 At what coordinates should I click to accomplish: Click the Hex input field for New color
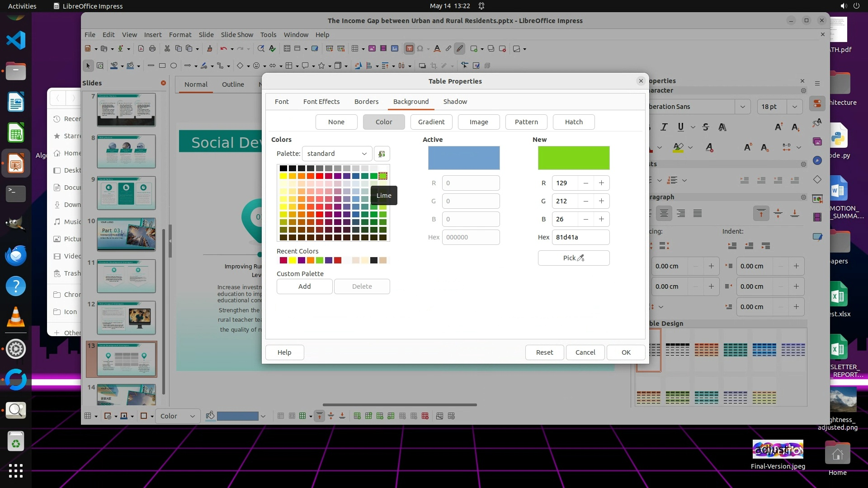pos(580,237)
